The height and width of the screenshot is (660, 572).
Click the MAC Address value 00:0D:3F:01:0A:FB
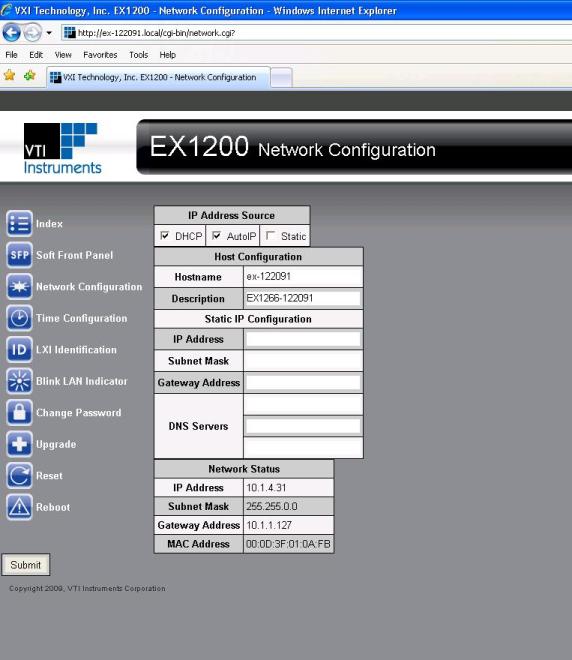tap(288, 544)
